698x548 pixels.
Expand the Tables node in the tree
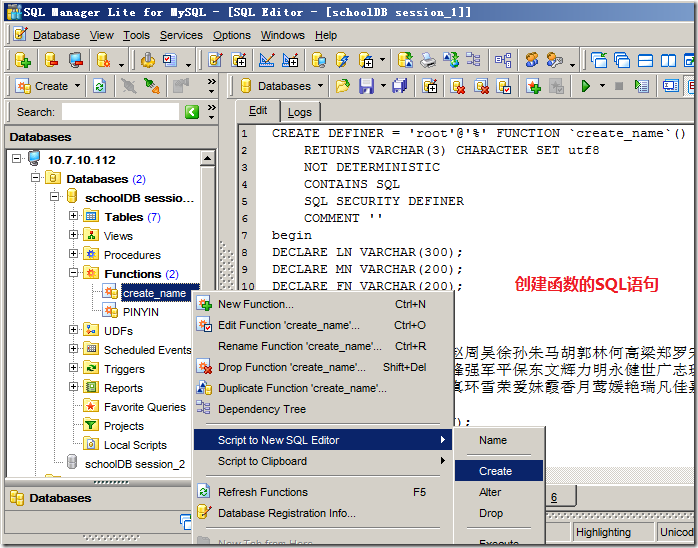click(73, 216)
